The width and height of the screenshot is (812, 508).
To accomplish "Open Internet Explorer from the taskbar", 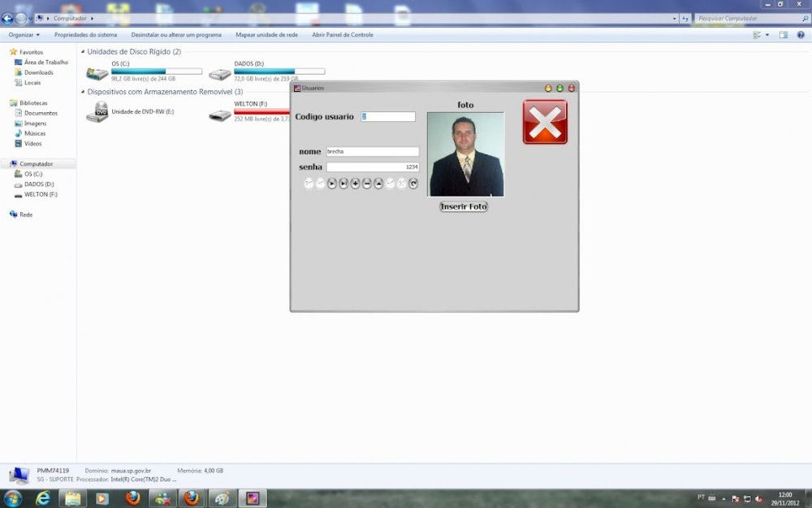I will point(43,498).
